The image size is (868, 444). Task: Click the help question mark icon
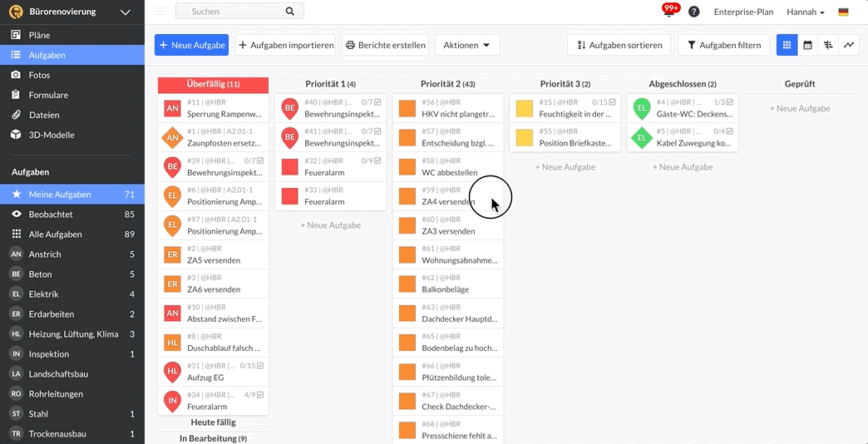click(693, 12)
